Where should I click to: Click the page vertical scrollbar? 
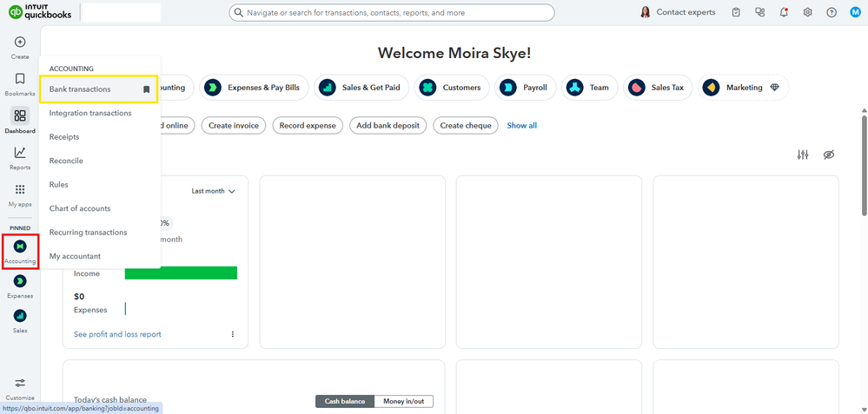(x=865, y=166)
